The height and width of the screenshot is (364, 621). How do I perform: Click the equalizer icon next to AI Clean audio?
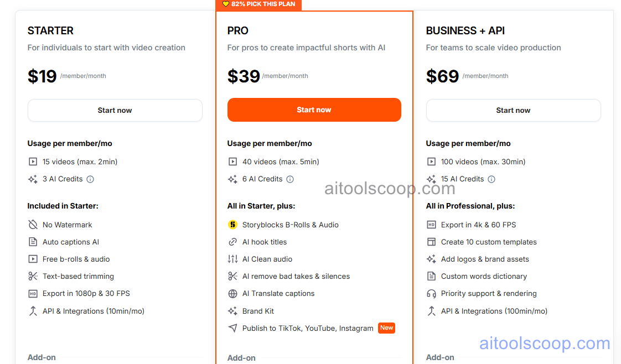pyautogui.click(x=233, y=259)
